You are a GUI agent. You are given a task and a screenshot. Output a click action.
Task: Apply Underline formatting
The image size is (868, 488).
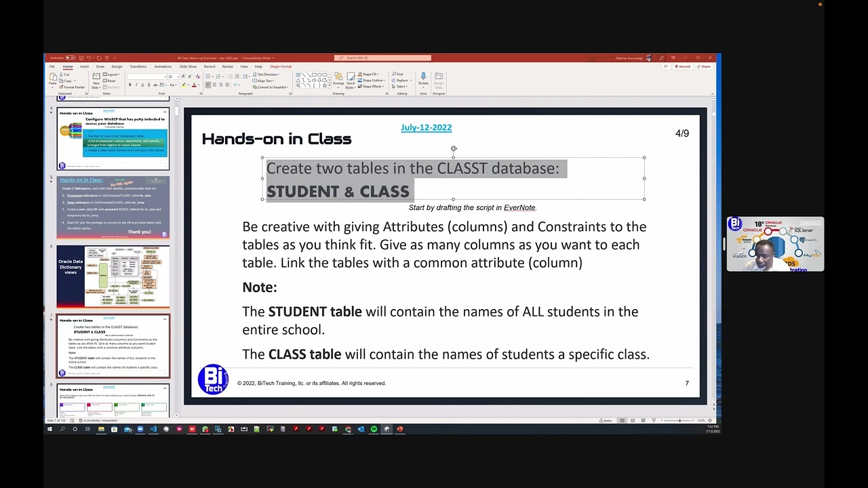point(142,85)
